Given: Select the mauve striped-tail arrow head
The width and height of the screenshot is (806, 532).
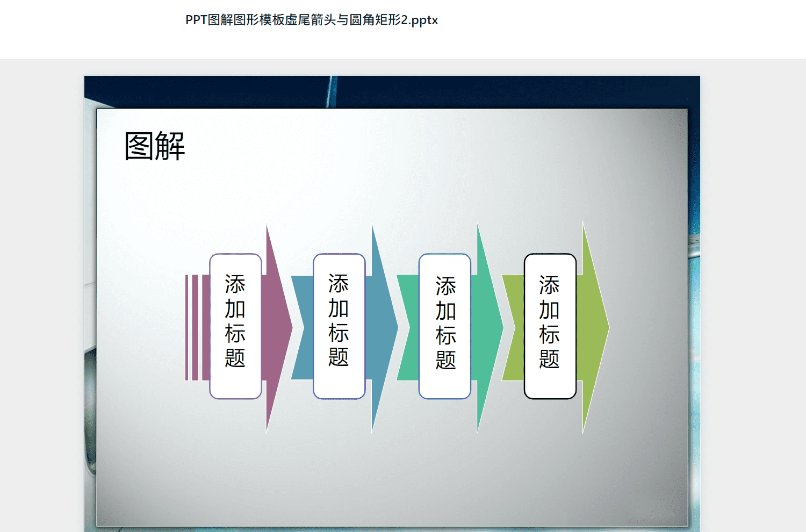Looking at the screenshot, I should click(x=278, y=328).
